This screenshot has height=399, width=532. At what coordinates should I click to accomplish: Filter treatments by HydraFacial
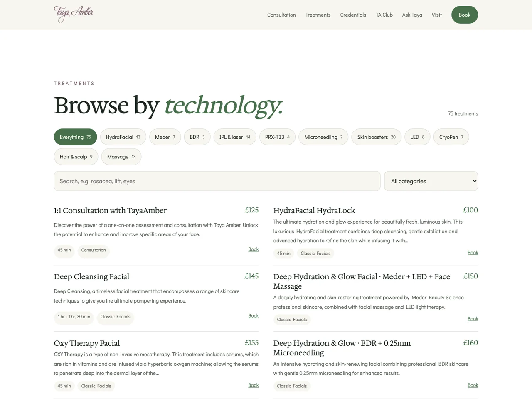[x=123, y=137]
